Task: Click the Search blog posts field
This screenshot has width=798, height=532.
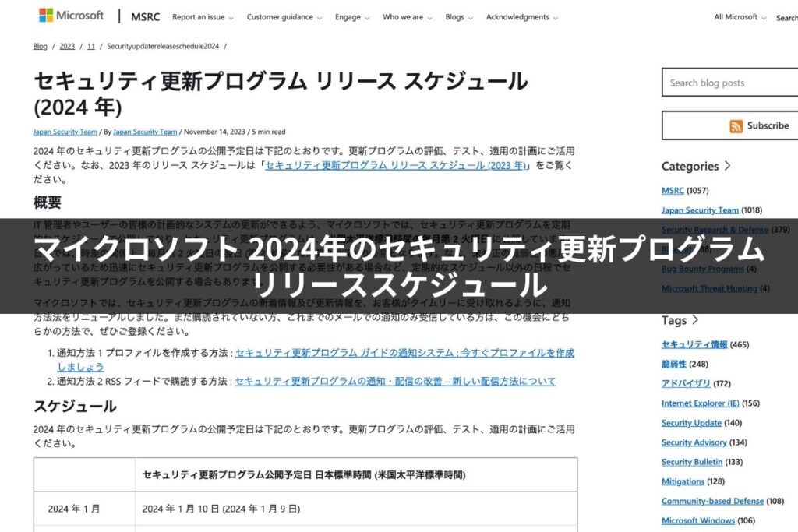Action: tap(729, 83)
